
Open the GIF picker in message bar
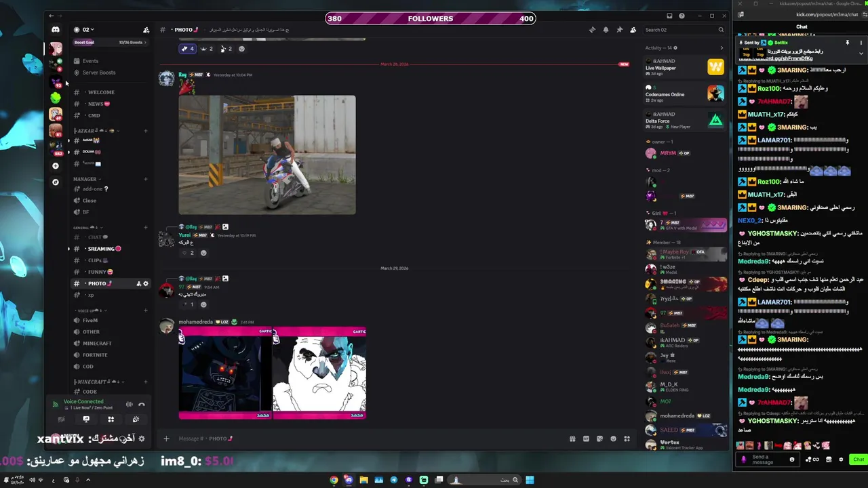586,439
